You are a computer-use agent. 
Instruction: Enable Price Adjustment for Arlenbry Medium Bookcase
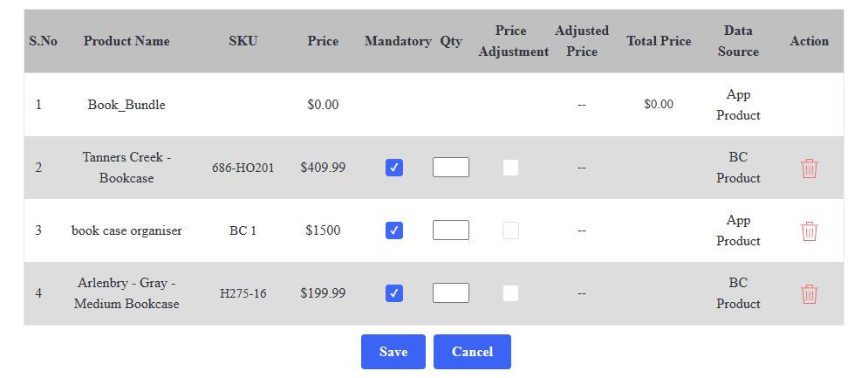coord(510,292)
